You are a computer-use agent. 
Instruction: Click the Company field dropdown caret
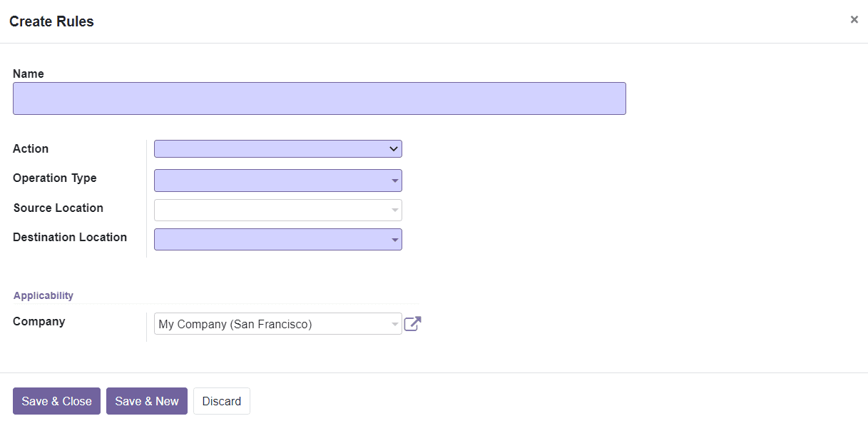click(394, 323)
